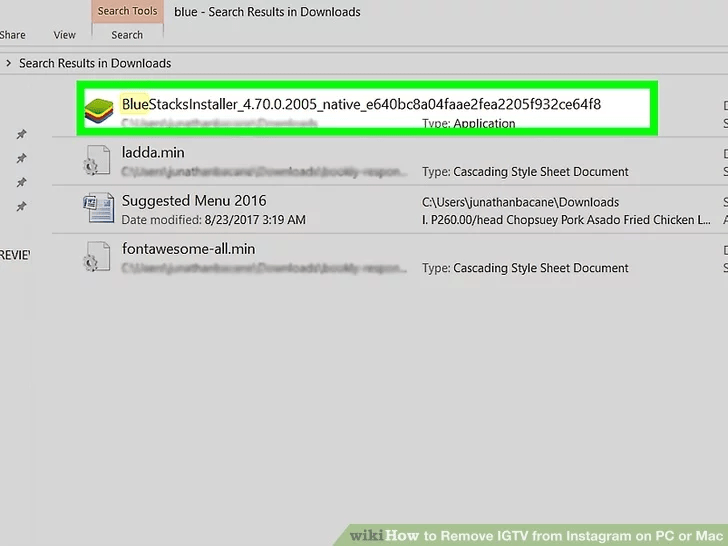
Task: Click the C:\Users\junathanbacane\Downloads path text
Action: [520, 202]
